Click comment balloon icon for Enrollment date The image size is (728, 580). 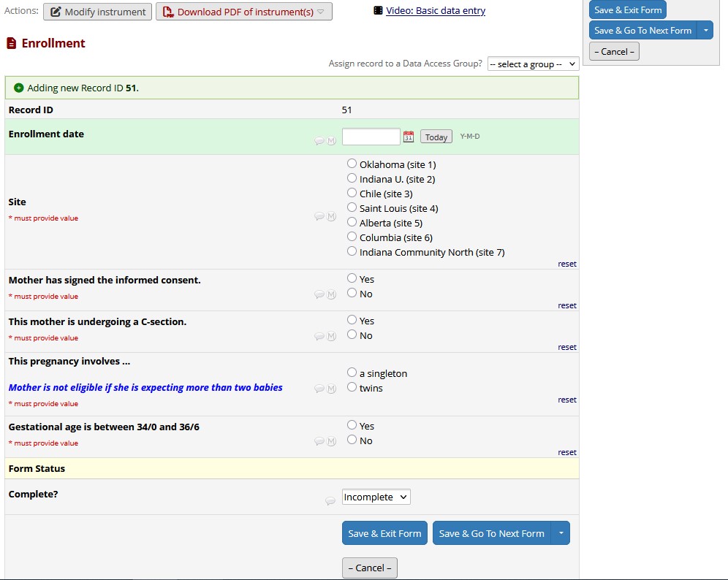319,141
